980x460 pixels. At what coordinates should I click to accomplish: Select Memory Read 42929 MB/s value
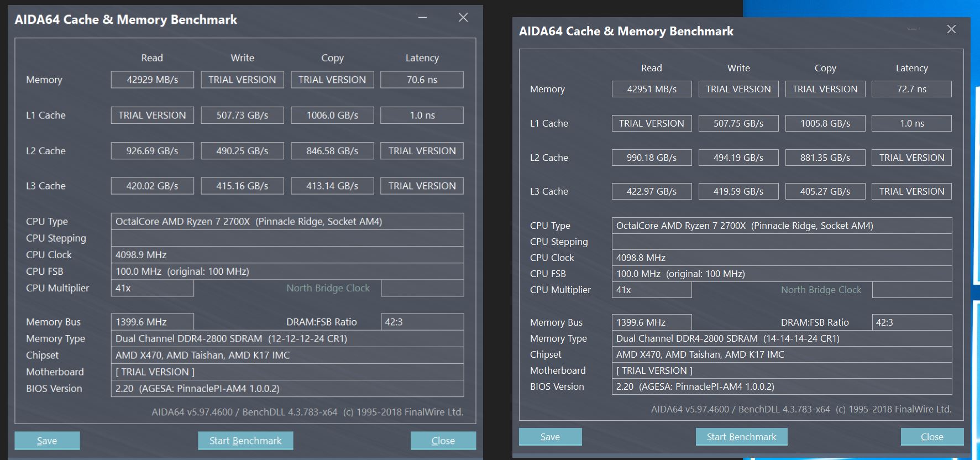(153, 80)
